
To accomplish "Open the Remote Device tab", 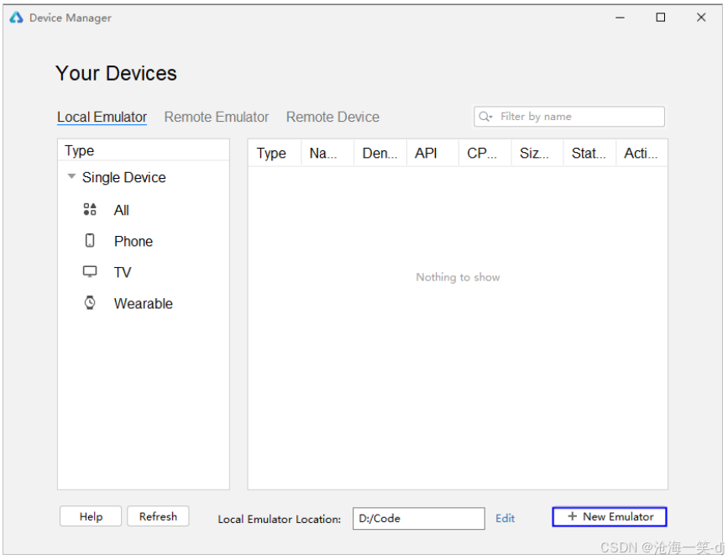I will pyautogui.click(x=333, y=117).
